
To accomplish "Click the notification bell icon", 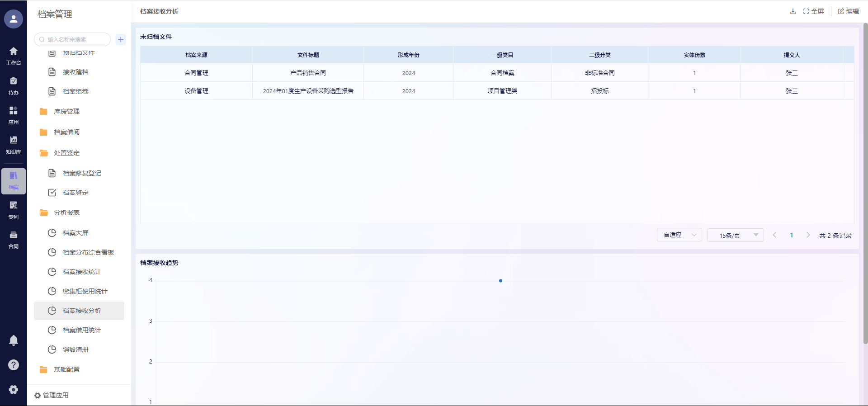I will tap(14, 340).
